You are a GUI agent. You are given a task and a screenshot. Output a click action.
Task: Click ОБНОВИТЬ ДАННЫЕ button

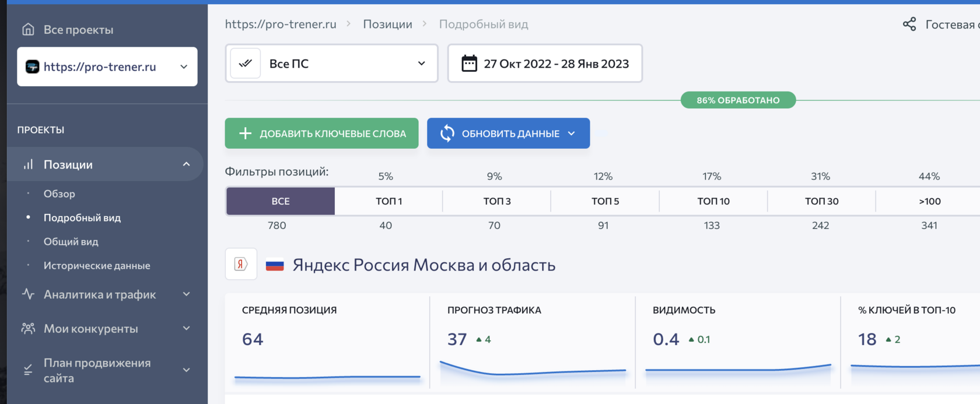[x=508, y=133]
